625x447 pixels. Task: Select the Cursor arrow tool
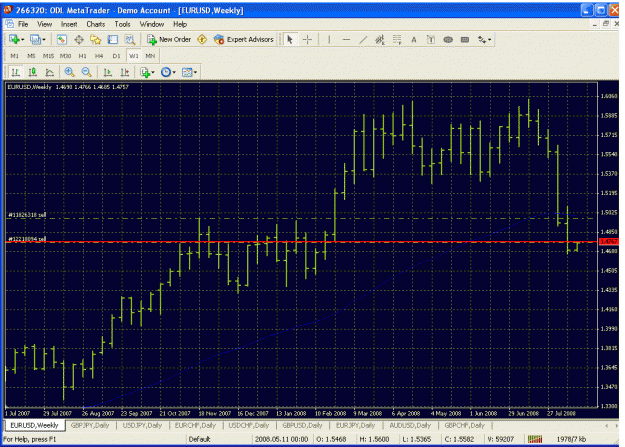[x=290, y=39]
